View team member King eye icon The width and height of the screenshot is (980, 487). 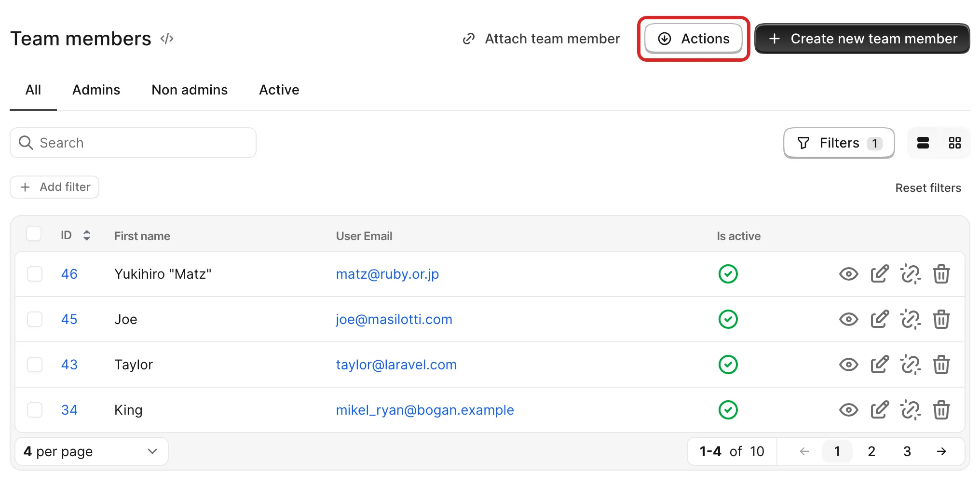848,410
